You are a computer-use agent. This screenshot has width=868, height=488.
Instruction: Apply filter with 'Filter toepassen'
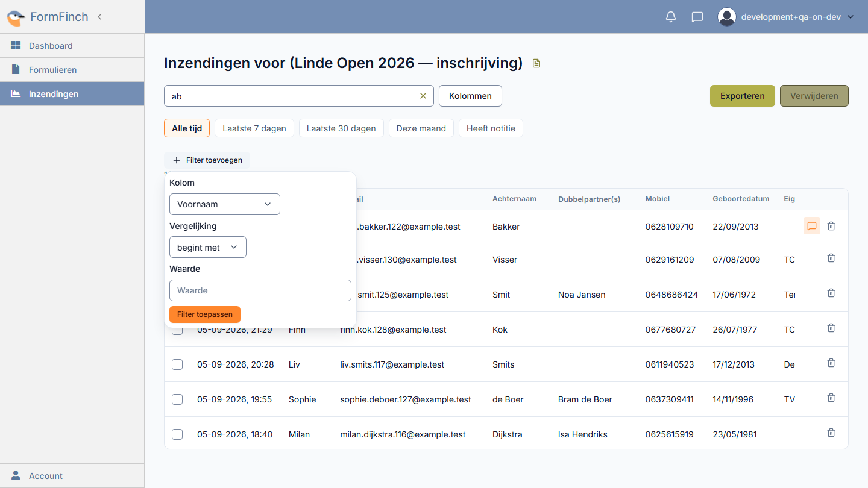coord(205,314)
